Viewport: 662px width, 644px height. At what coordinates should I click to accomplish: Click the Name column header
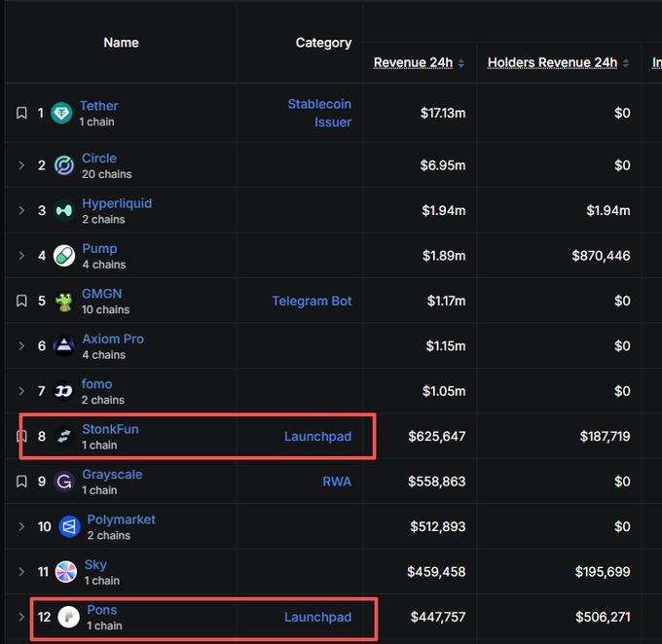(x=121, y=43)
